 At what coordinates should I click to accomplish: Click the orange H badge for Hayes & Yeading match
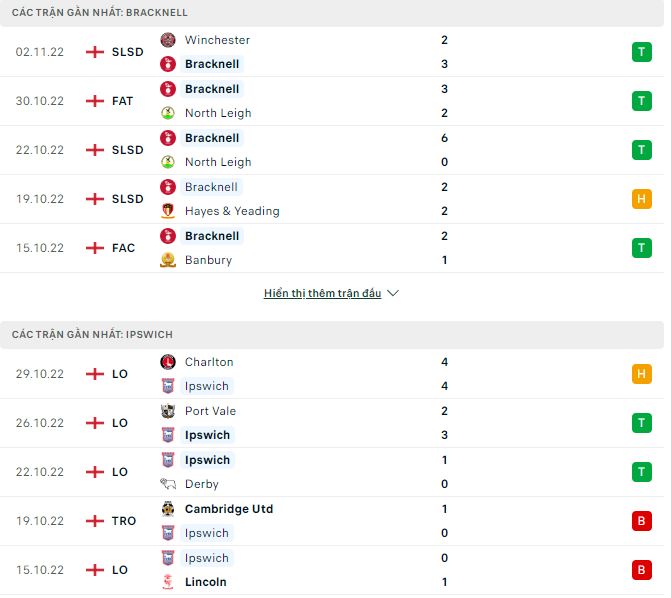641,199
